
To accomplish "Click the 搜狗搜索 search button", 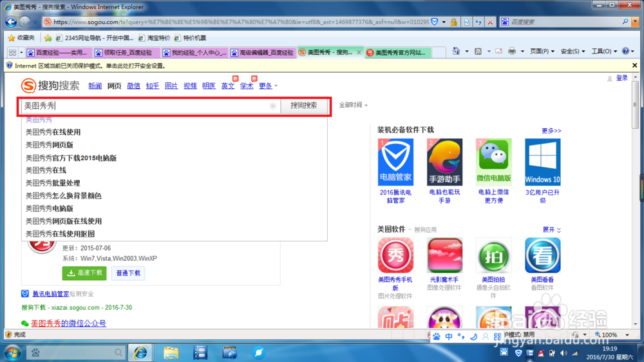I will tap(304, 106).
